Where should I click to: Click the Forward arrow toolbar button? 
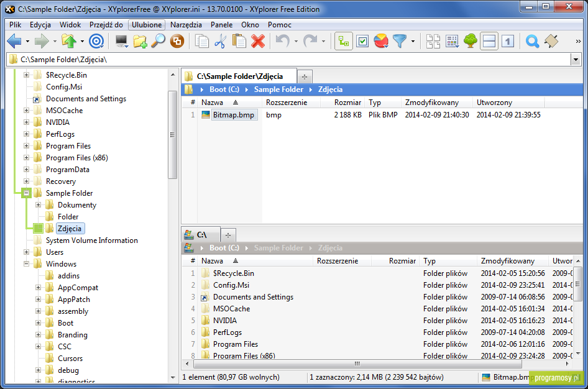[42, 41]
